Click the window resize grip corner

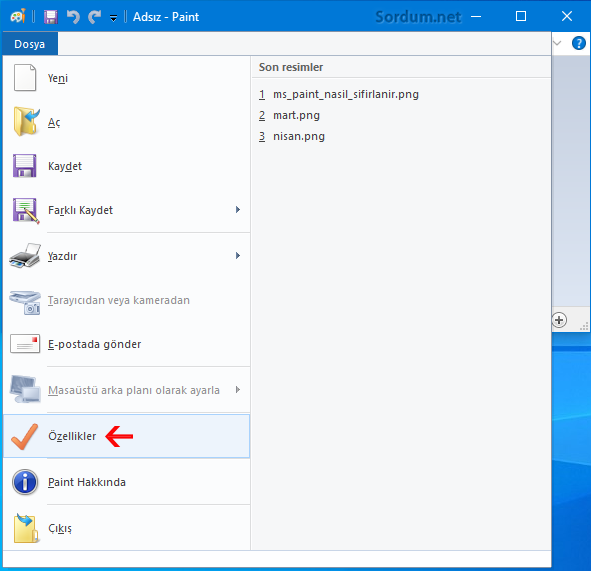point(584,326)
